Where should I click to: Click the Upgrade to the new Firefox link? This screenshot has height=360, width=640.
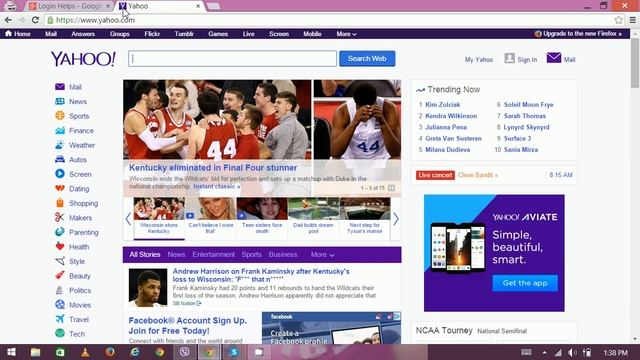578,33
